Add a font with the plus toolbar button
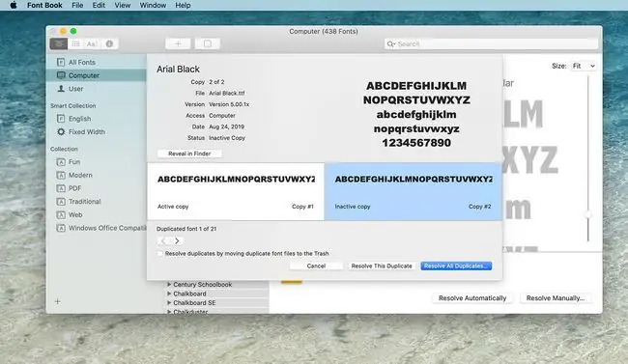 (178, 43)
